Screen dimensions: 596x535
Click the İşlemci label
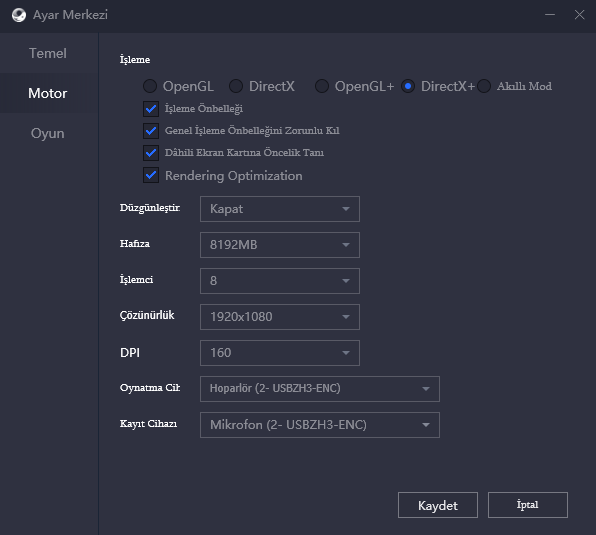click(136, 280)
